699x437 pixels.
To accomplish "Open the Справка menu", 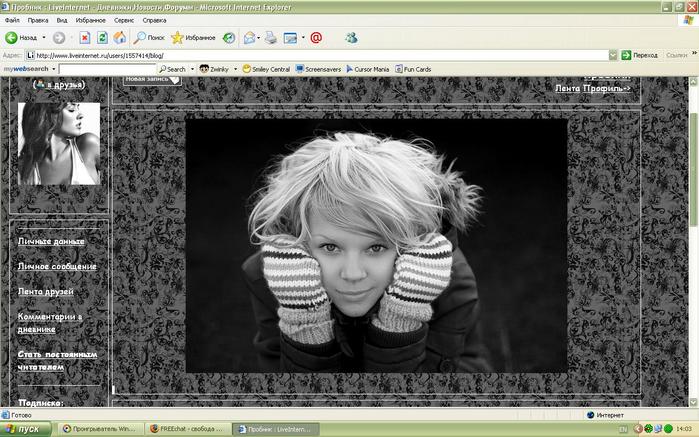I will click(x=154, y=21).
